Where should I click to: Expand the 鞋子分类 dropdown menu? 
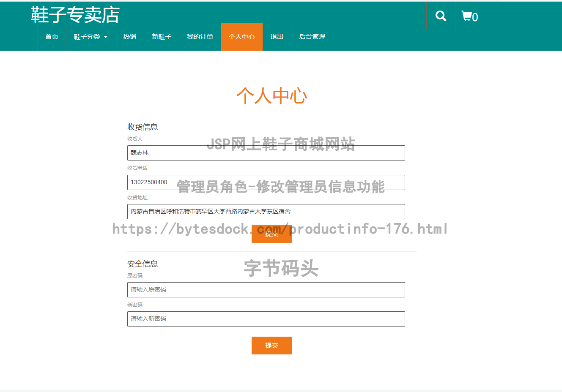(87, 37)
